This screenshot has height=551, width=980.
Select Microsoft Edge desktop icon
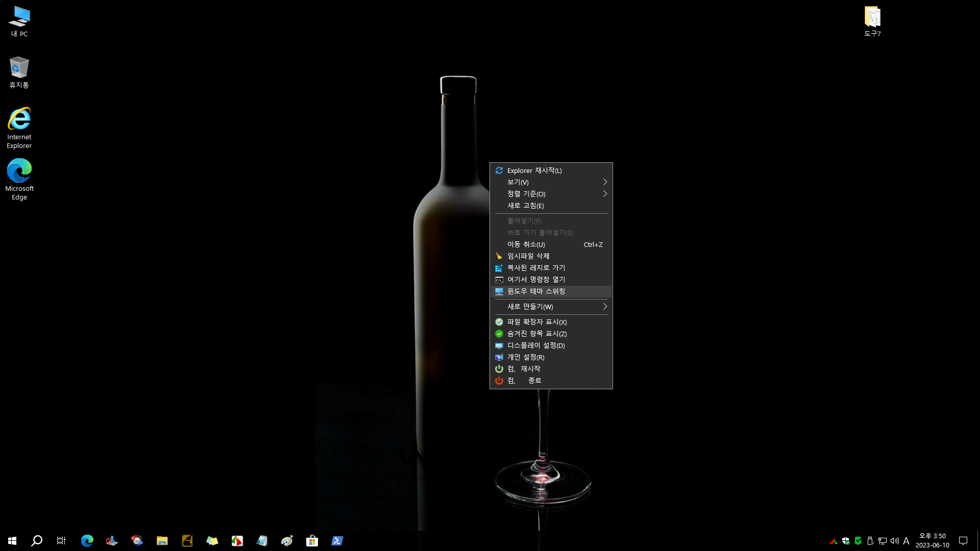coord(19,179)
